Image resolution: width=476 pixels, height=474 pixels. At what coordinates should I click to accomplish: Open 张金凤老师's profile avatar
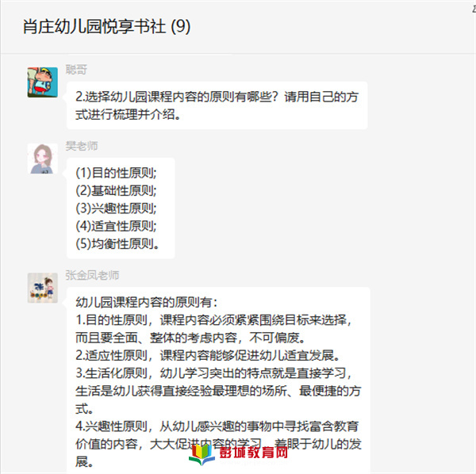43,288
